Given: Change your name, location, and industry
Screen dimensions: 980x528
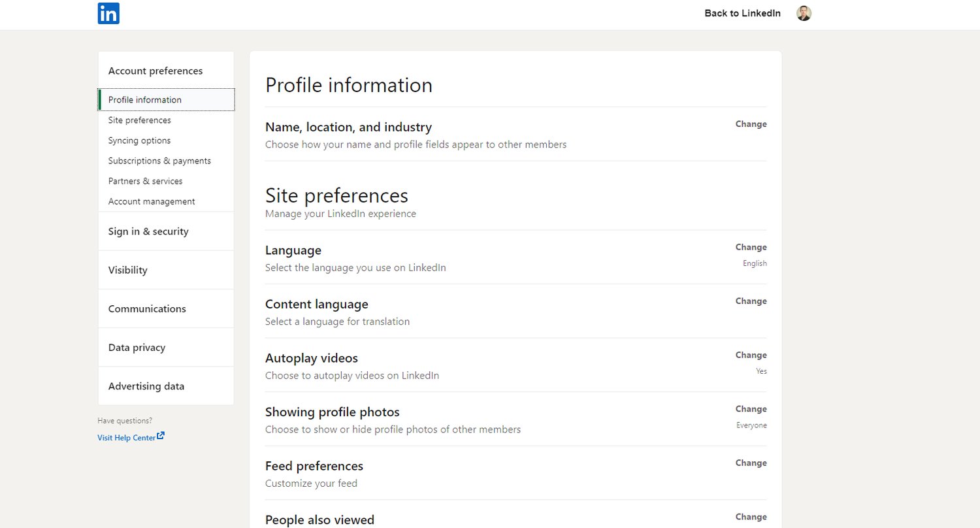Looking at the screenshot, I should pyautogui.click(x=751, y=124).
